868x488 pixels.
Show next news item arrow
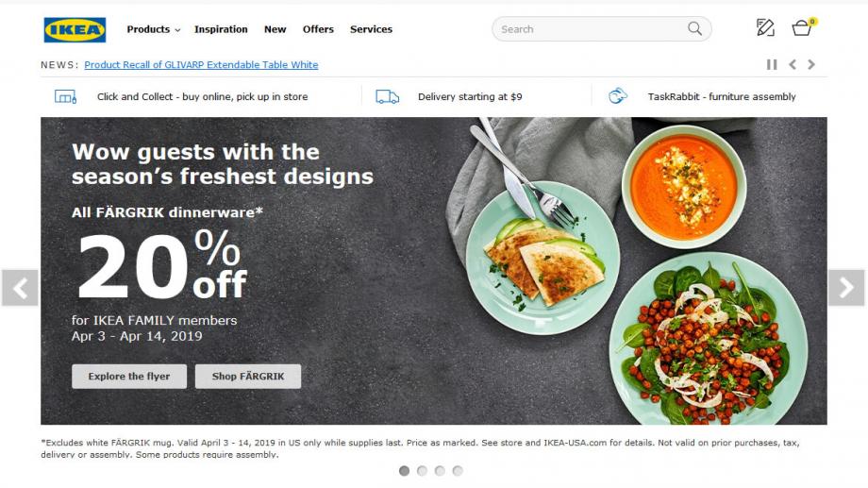(x=811, y=65)
